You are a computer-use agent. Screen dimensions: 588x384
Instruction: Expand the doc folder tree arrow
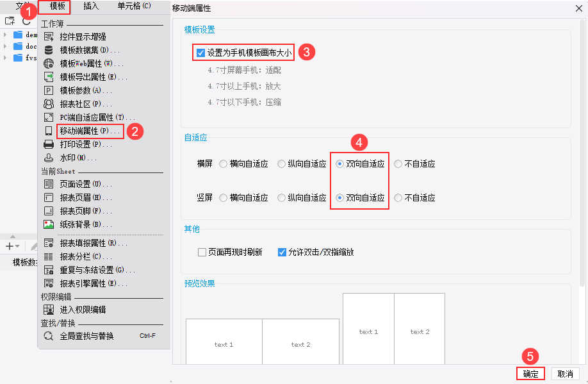[x=5, y=46]
